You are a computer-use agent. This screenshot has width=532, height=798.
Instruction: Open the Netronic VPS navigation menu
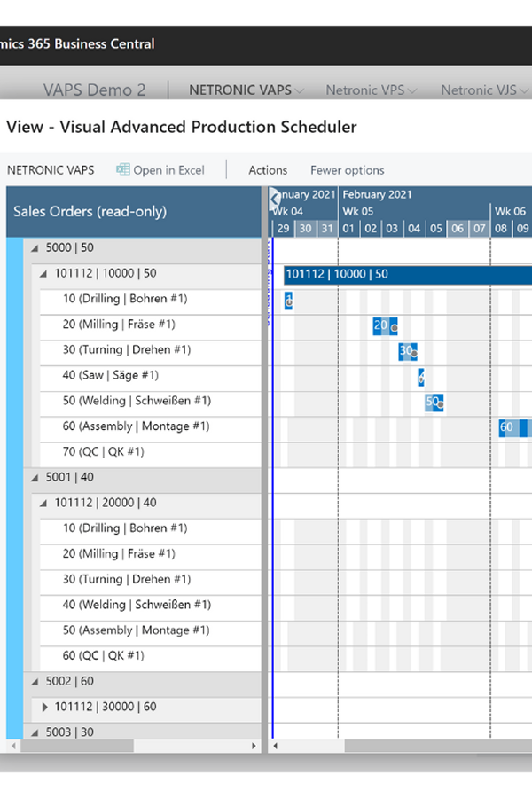371,90
